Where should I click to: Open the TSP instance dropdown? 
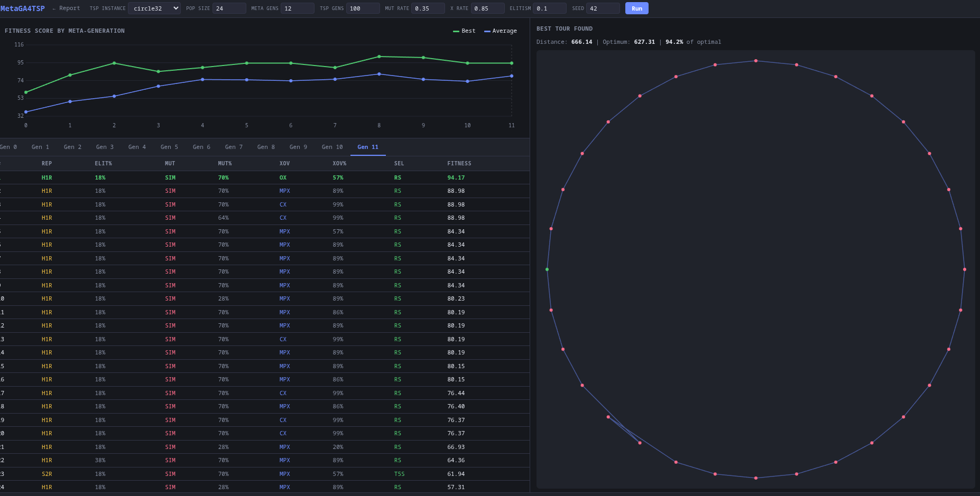154,8
